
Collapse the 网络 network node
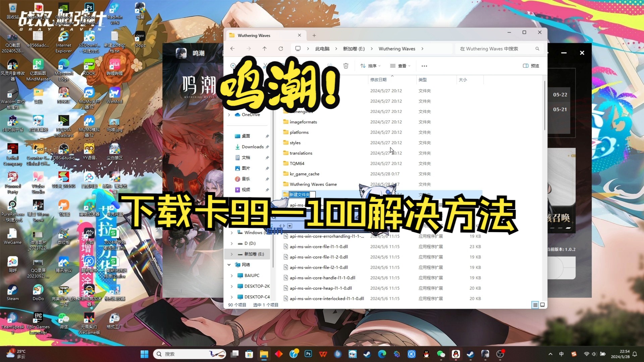[229, 265]
